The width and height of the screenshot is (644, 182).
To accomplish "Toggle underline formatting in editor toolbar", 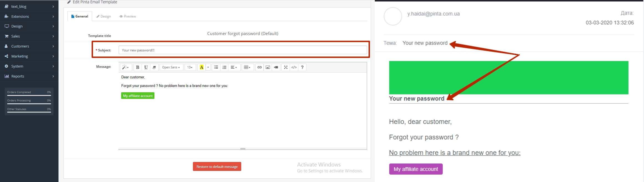I will click(146, 67).
